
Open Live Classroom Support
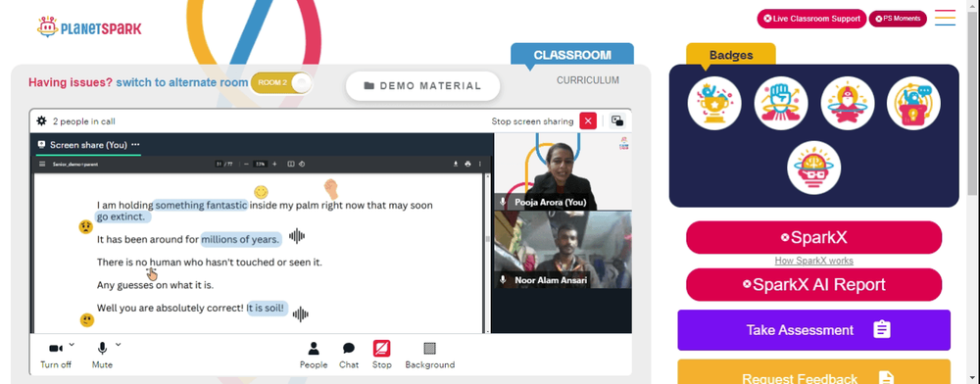coord(811,19)
